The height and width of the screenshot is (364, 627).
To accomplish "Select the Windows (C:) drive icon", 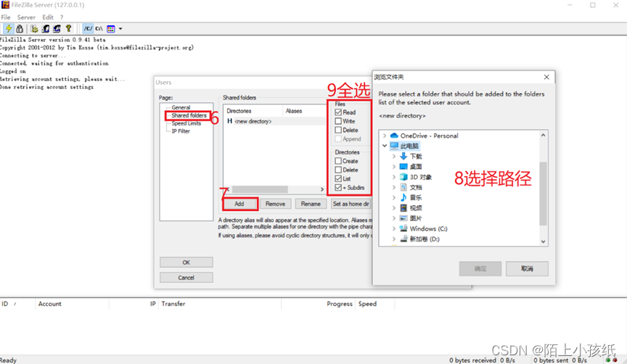I will point(403,228).
